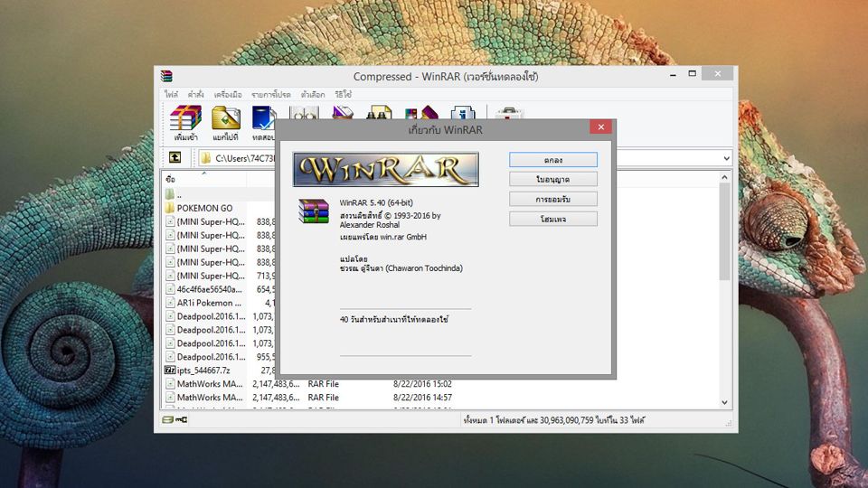
Task: Open the เครื่องมือ (Tools) menu
Action: click(228, 95)
